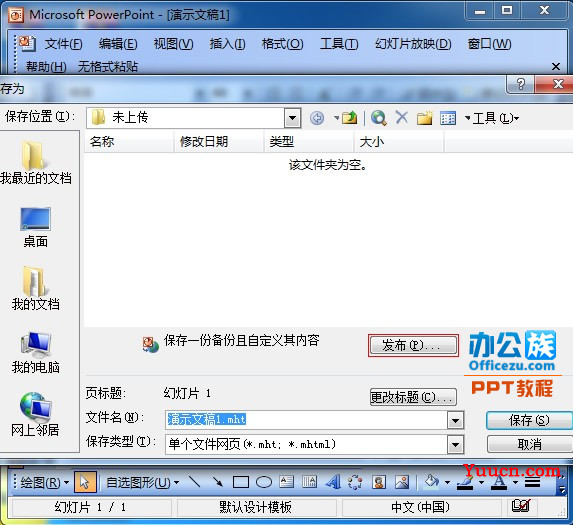The height and width of the screenshot is (525, 573).
Task: Create a new folder in the dialog
Action: tap(425, 118)
